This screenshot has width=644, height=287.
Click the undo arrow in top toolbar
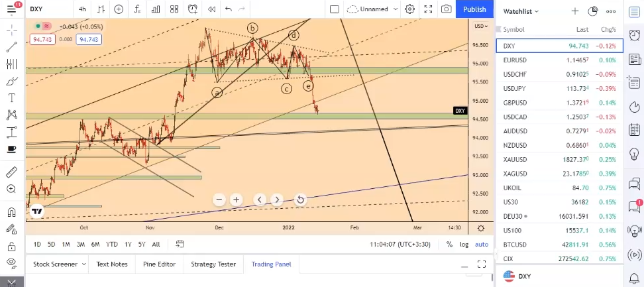[x=229, y=9]
